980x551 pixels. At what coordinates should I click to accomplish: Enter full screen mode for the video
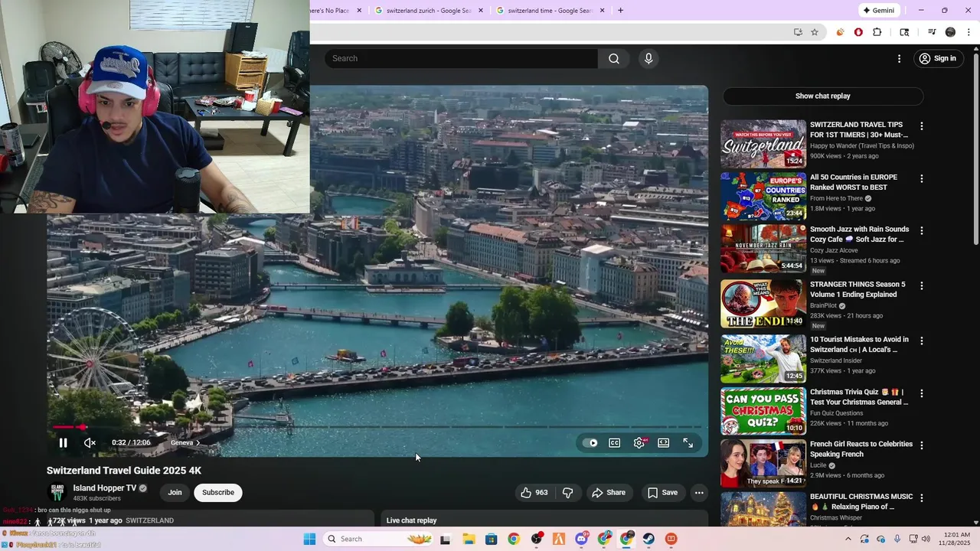pos(688,442)
